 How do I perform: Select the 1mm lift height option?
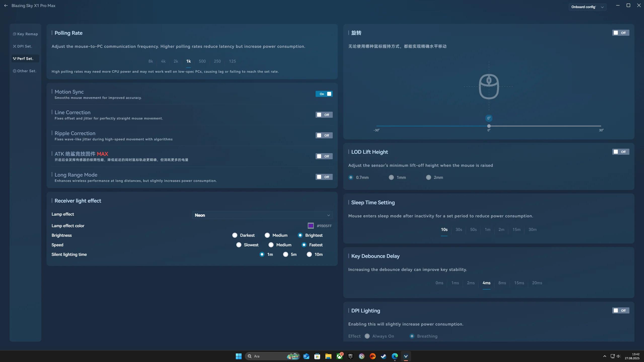[391, 177]
